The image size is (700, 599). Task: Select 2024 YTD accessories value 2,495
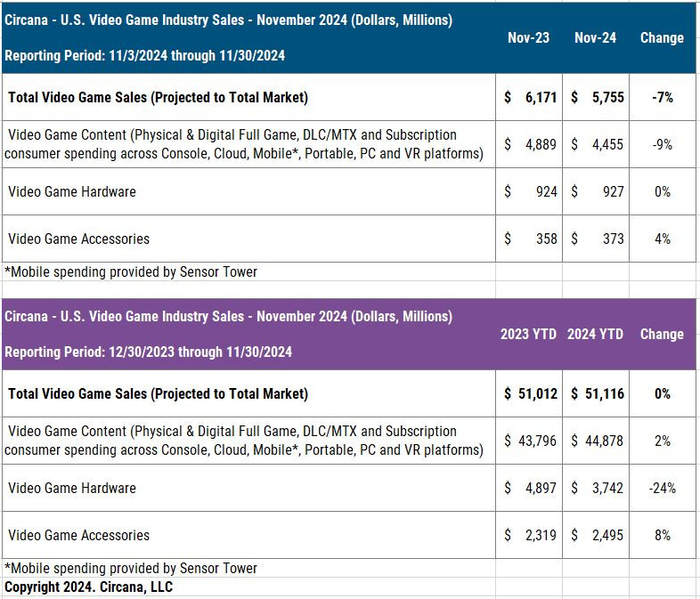pos(596,535)
